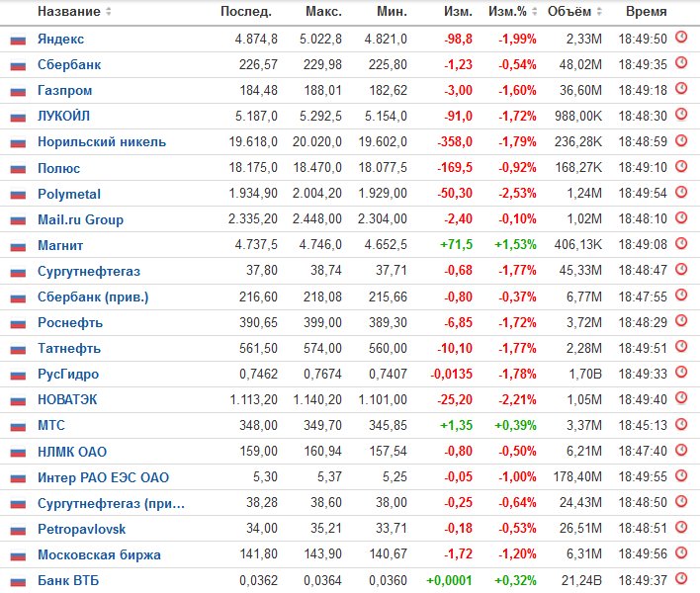Image resolution: width=700 pixels, height=593 pixels.
Task: Click the clock icon in the ЛУКОЙЛ row
Action: pos(681,115)
